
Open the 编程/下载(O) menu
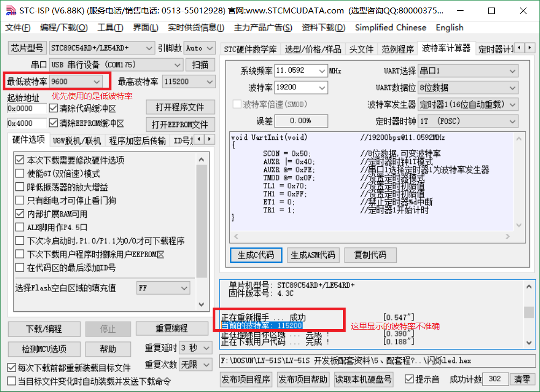[x=64, y=27]
